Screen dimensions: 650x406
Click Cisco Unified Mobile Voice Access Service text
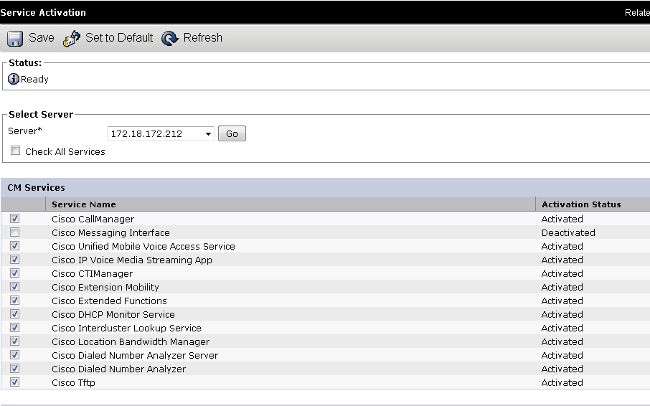(143, 246)
